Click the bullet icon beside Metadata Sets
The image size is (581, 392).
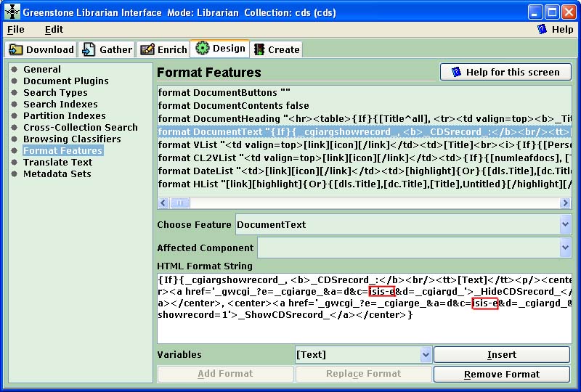(x=14, y=174)
